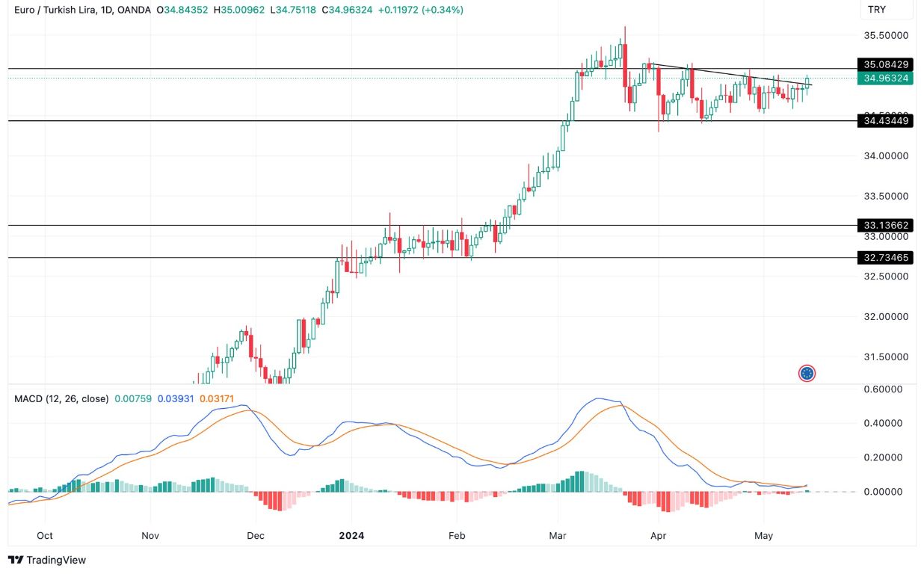Click the May label on the time axis
Viewport: 924px width, 574px height.
(764, 536)
